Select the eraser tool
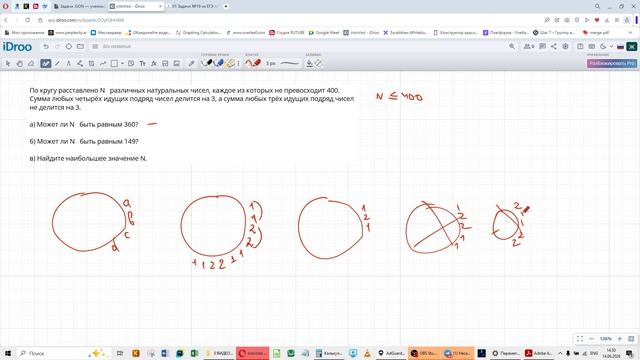The image size is (640, 360). [31, 63]
